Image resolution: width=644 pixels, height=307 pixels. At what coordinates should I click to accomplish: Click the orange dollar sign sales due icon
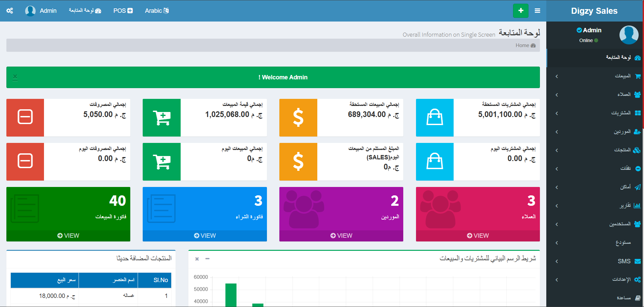298,117
